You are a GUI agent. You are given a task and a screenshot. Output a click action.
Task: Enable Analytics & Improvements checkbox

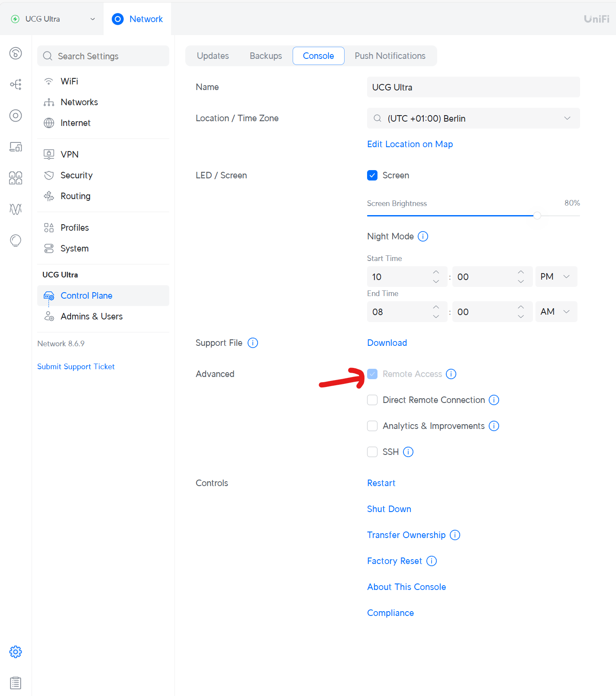click(372, 426)
